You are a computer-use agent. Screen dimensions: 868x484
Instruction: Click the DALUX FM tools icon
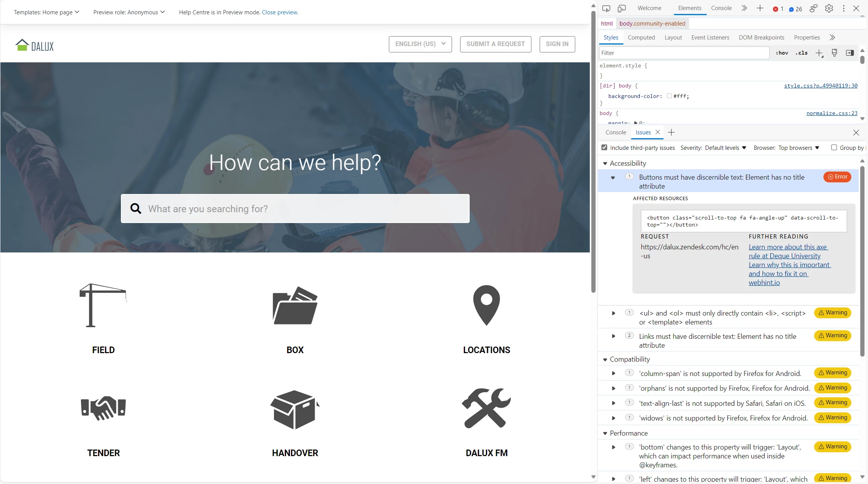tap(486, 408)
